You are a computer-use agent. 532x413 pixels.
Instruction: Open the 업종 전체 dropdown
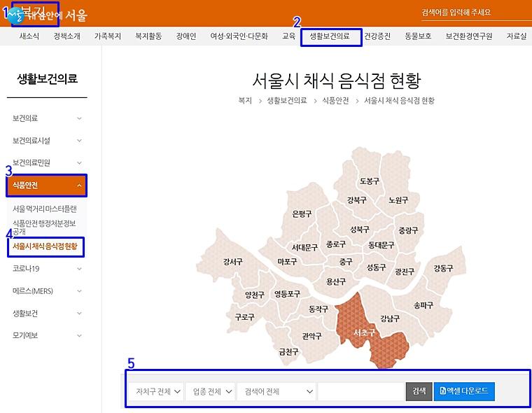click(x=209, y=391)
